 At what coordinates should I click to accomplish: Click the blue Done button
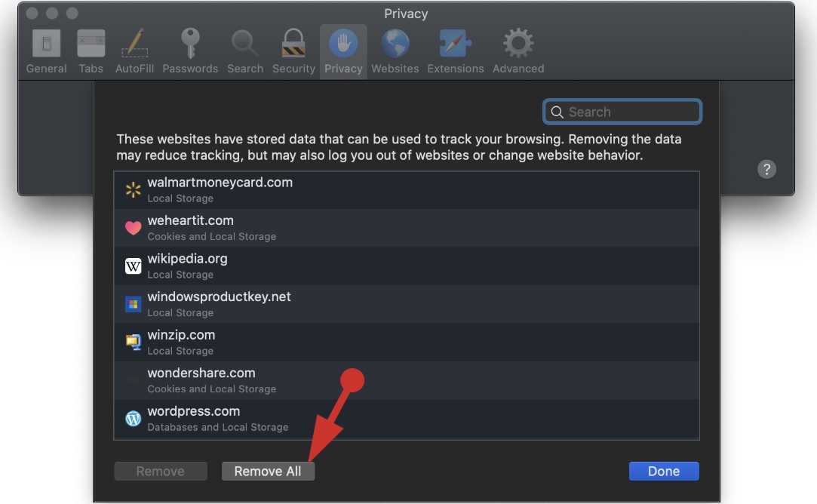pos(664,471)
